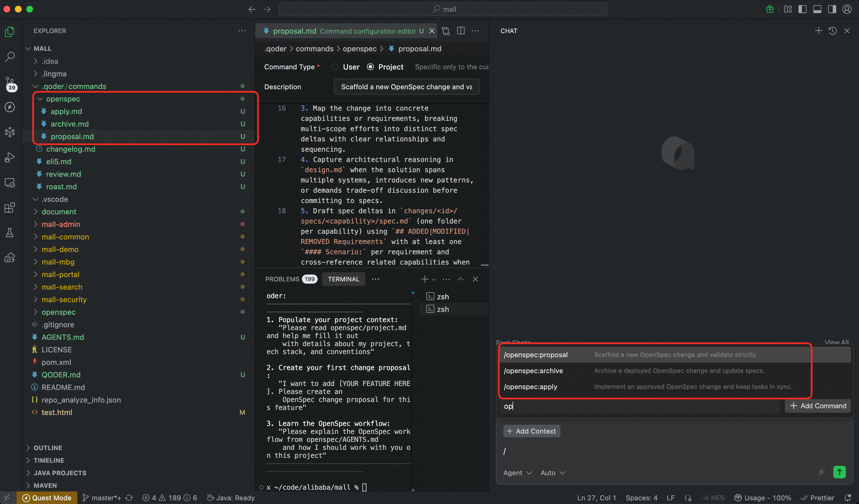
Task: Toggle the secondary side bar layout icon
Action: click(832, 9)
